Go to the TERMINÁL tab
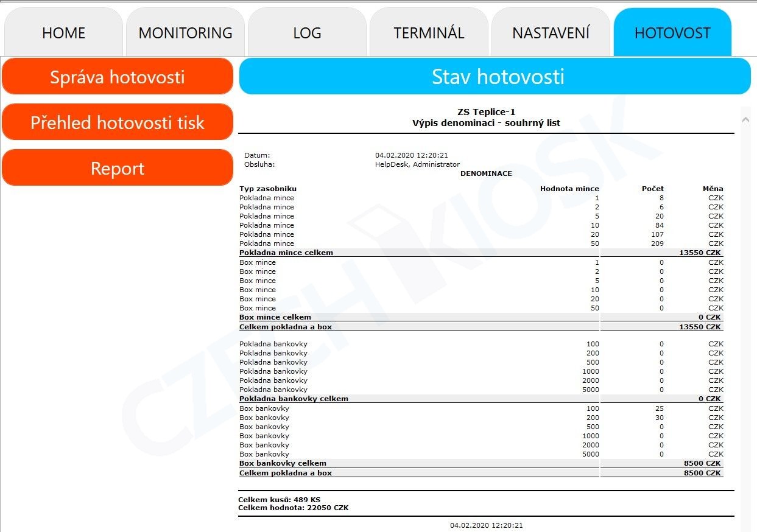 tap(429, 32)
